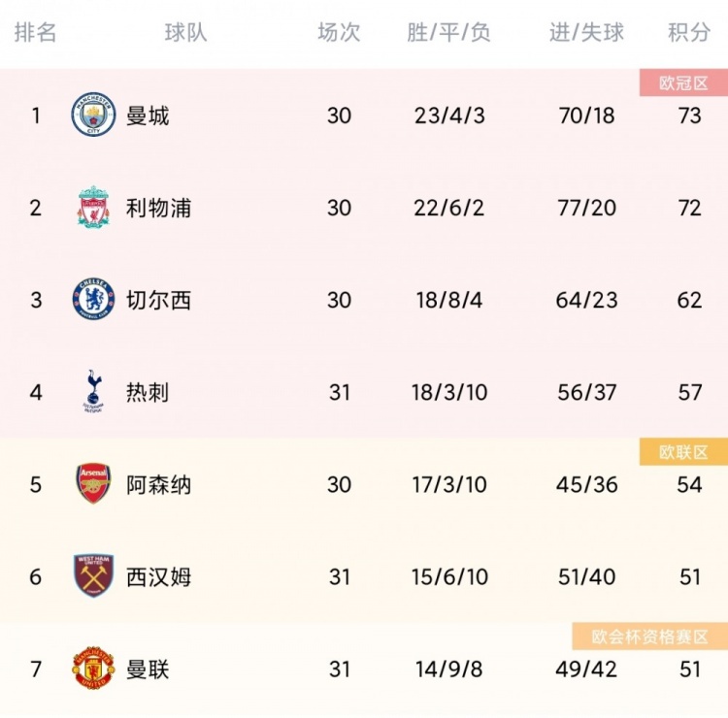The height and width of the screenshot is (718, 728).
Task: Open the Manchester City club crest
Action: pyautogui.click(x=93, y=114)
